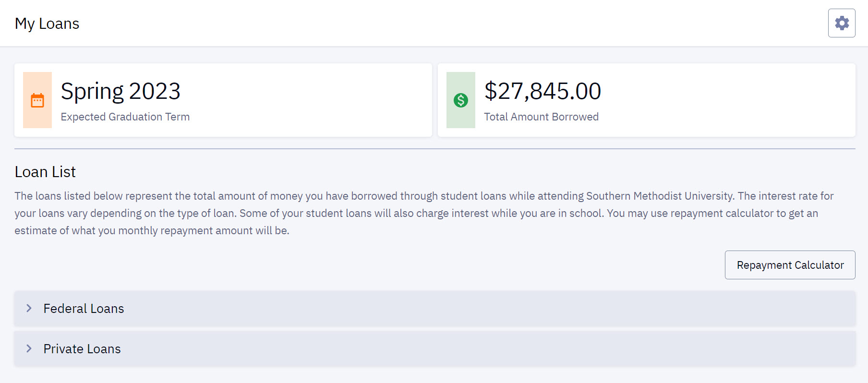Toggle the Private Loans accordion panel
Screen dimensions: 868x383
(435, 349)
